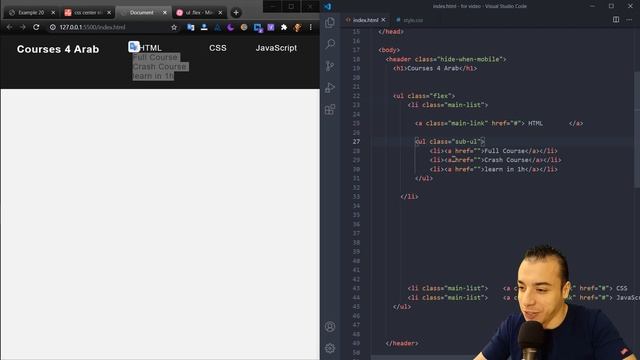Open Accounts menu in VS Code activity bar
Image resolution: width=640 pixels, height=360 pixels.
click(x=330, y=327)
